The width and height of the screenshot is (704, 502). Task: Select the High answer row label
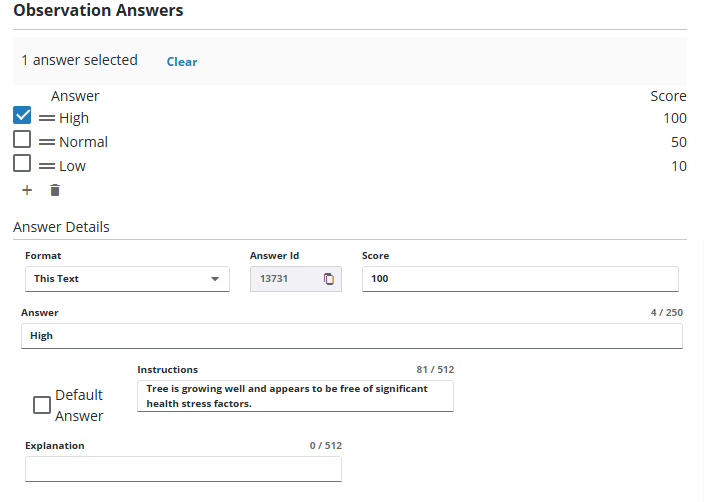[x=74, y=118]
